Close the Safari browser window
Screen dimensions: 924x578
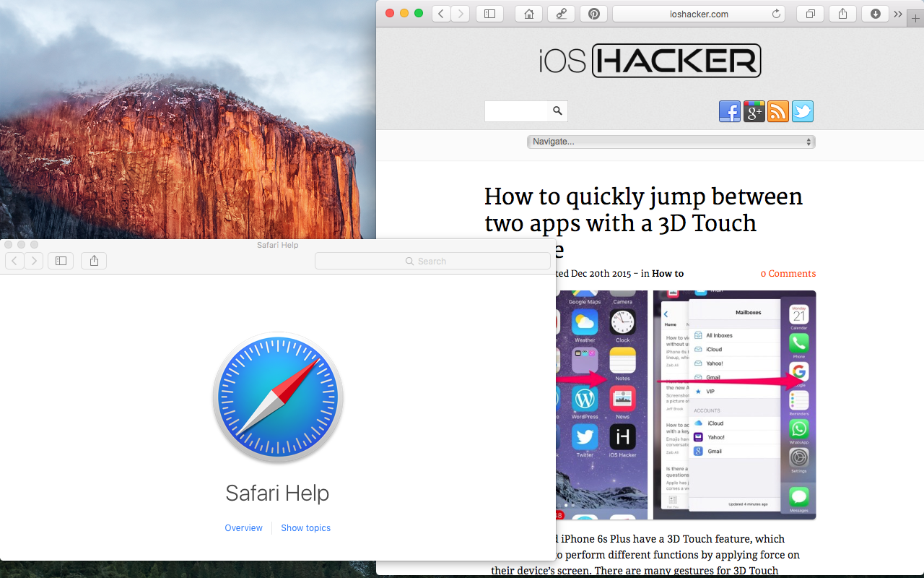pyautogui.click(x=390, y=13)
